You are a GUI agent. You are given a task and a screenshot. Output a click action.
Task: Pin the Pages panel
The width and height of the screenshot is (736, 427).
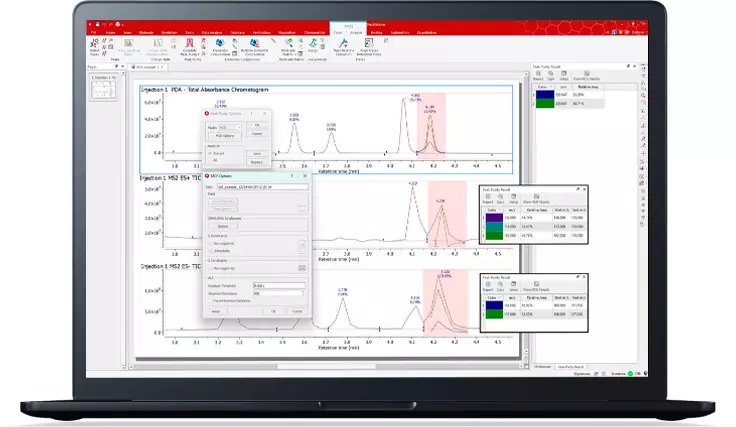click(116, 67)
